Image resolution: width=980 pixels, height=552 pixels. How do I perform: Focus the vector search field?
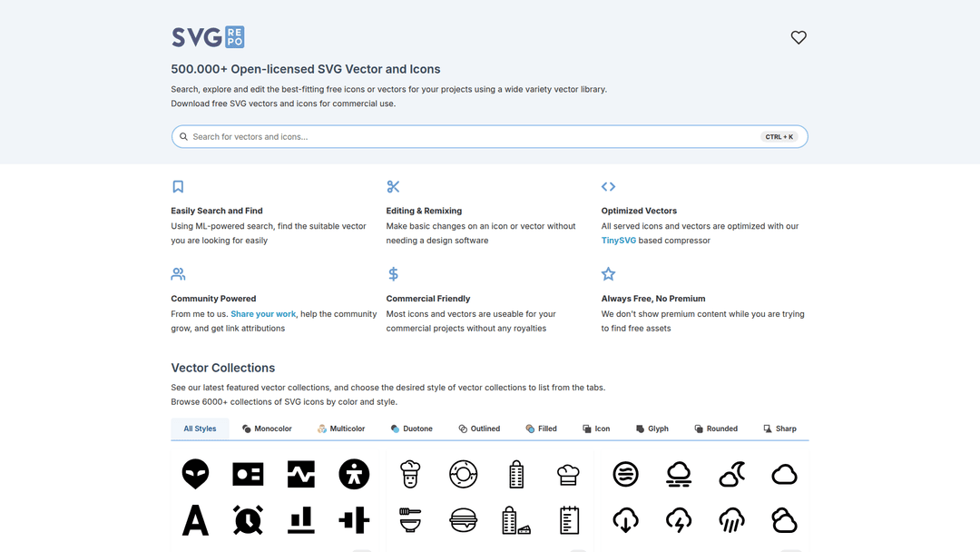pyautogui.click(x=472, y=137)
